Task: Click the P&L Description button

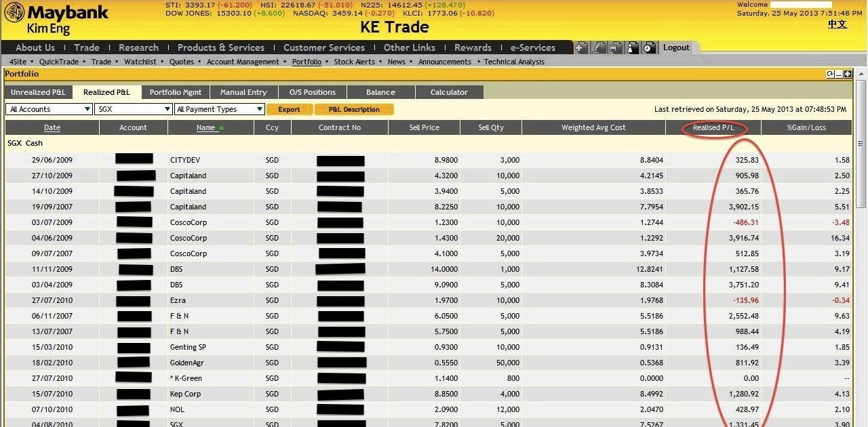Action: [x=353, y=109]
